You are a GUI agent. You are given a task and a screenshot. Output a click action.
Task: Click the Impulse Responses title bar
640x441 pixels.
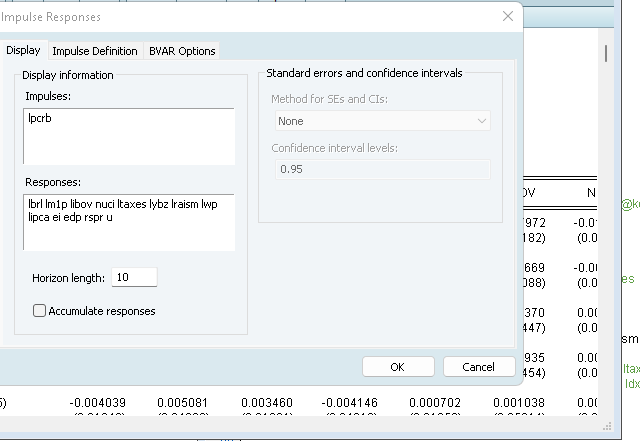coord(250,17)
